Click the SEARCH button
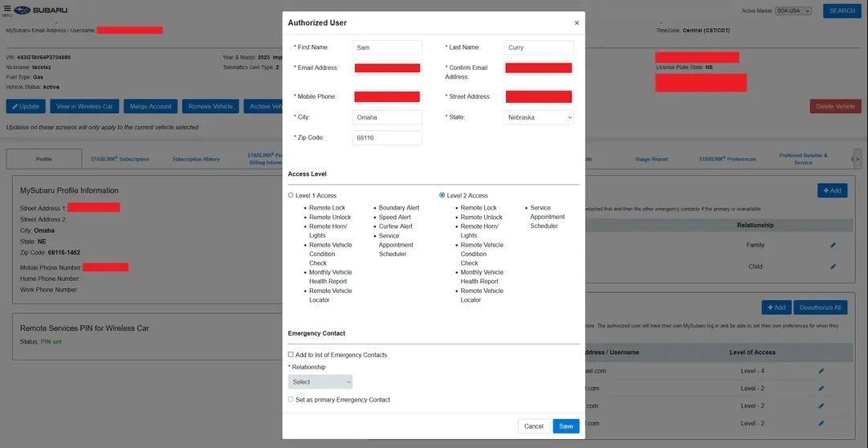Screen dimensions: 868x448 [x=842, y=11]
